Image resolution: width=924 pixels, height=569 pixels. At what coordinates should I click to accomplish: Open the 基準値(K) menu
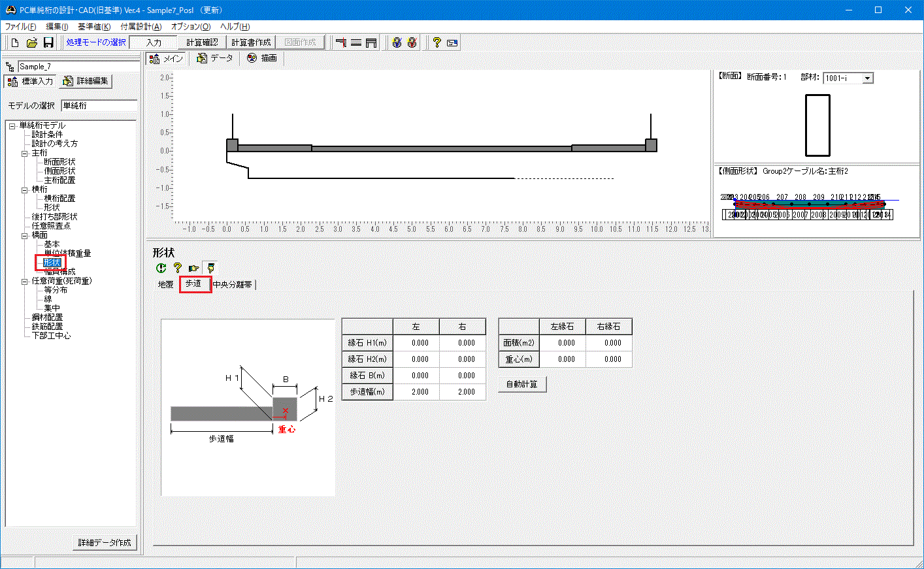click(x=94, y=27)
